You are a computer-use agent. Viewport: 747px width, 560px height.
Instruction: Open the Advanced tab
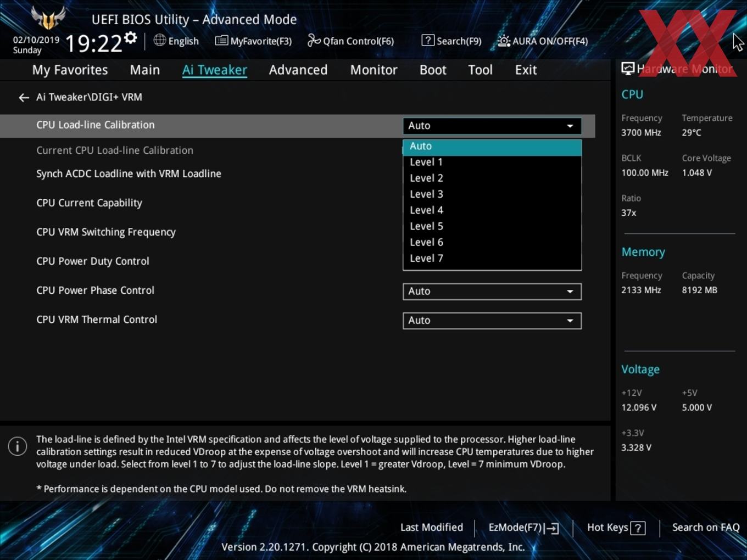(298, 70)
